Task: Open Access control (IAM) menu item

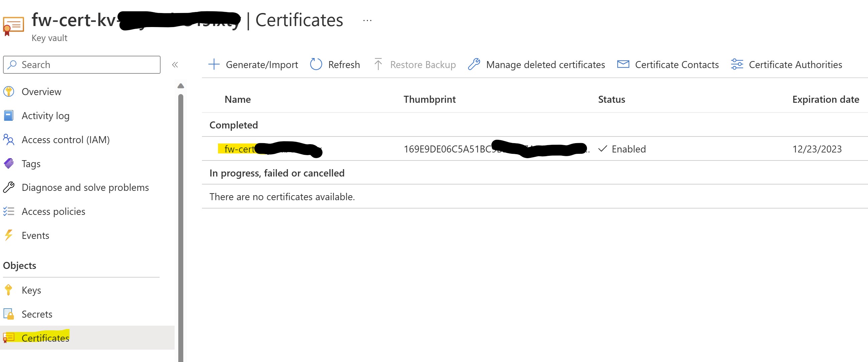Action: [x=65, y=140]
